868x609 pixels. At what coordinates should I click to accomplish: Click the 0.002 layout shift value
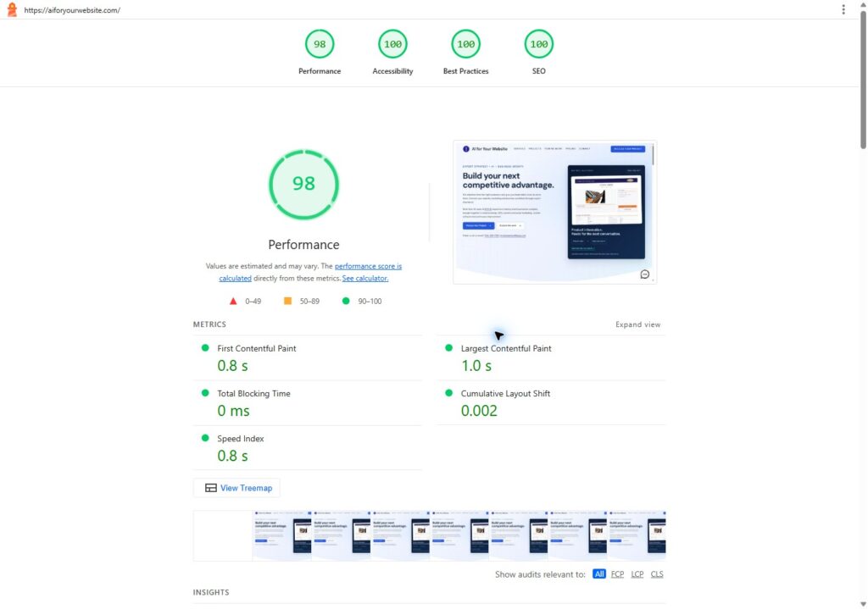479,411
